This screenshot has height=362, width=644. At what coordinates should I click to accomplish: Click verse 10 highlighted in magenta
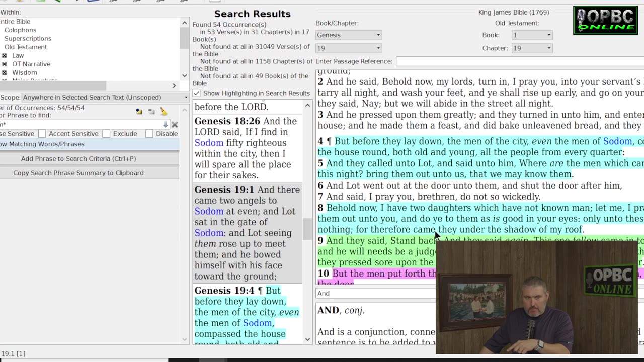(x=376, y=274)
